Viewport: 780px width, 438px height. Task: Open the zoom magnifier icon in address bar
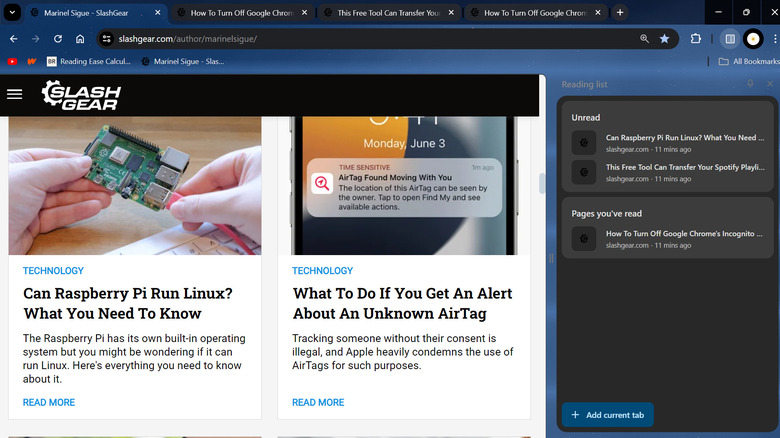[x=644, y=39]
